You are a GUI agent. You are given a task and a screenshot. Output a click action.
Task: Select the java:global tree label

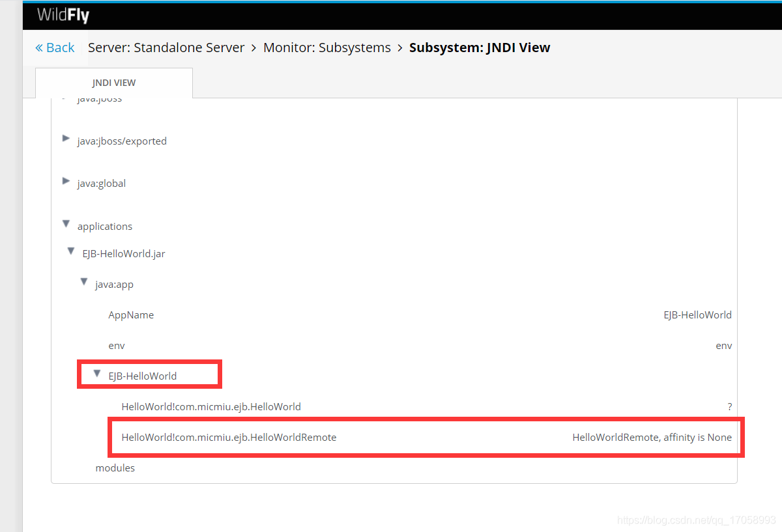point(102,184)
